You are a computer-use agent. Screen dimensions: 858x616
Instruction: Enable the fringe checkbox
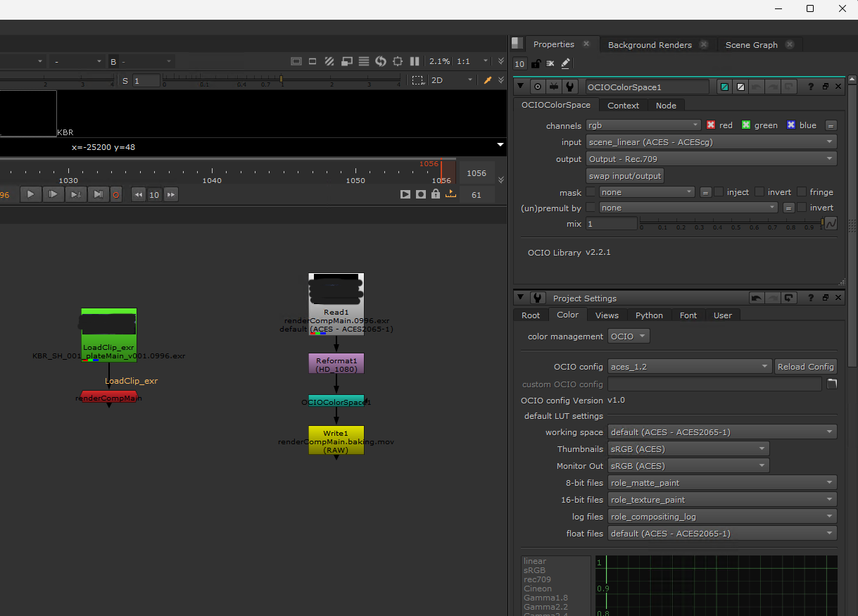pos(802,191)
